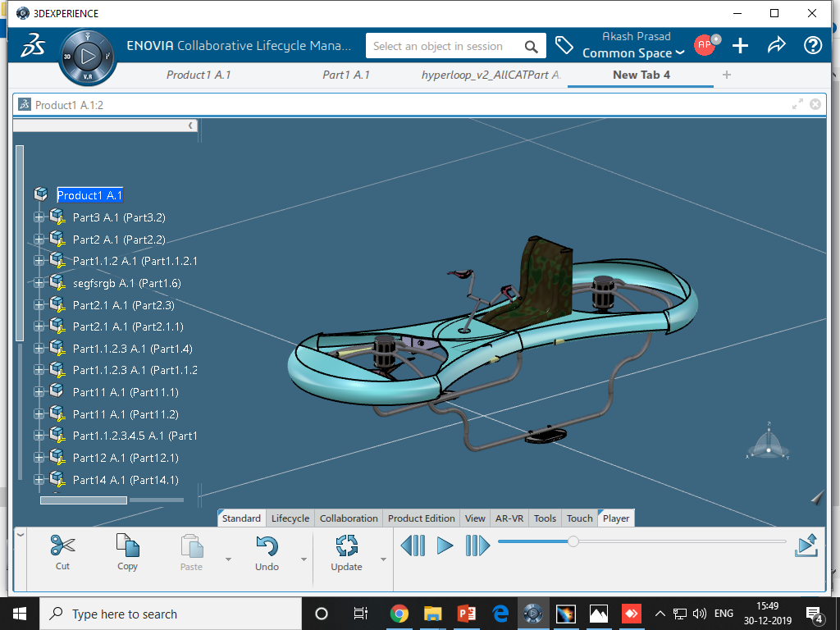Open PowerPoint from the taskbar

click(466, 614)
